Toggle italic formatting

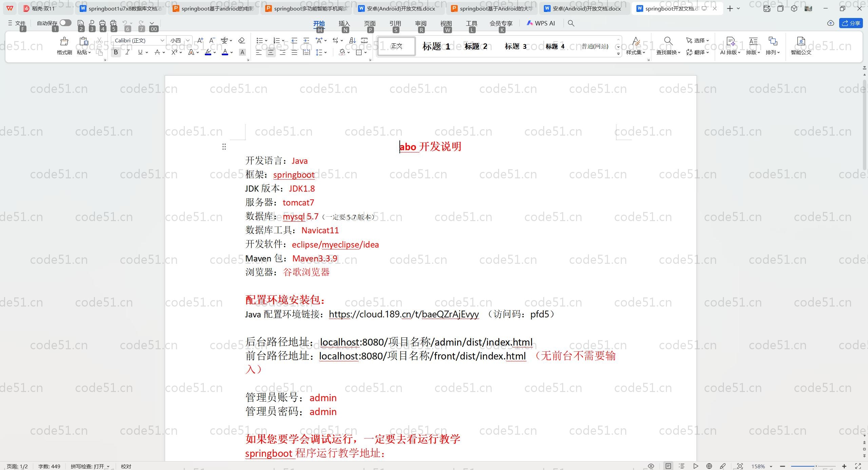[x=127, y=52]
